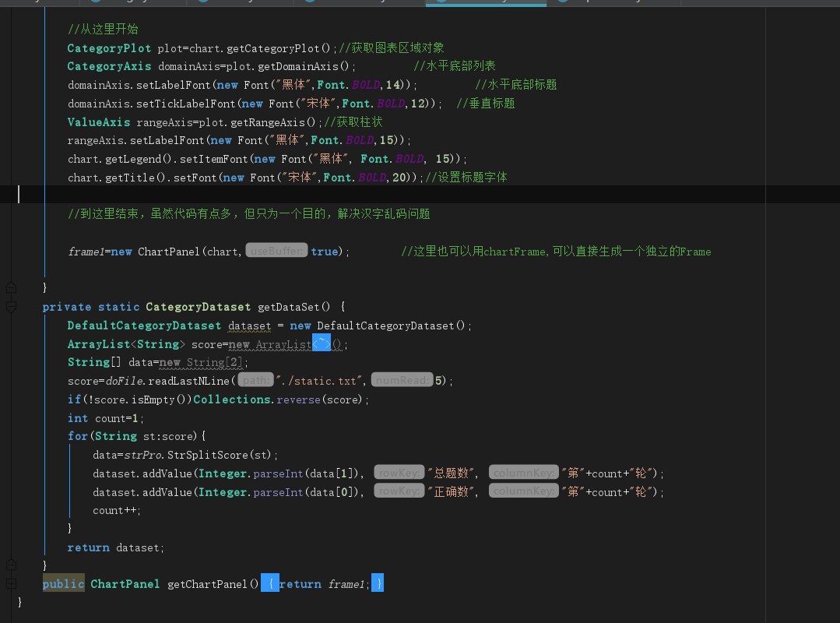Click the "ValueAxis" type name
Image resolution: width=840 pixels, height=623 pixels.
(x=99, y=122)
